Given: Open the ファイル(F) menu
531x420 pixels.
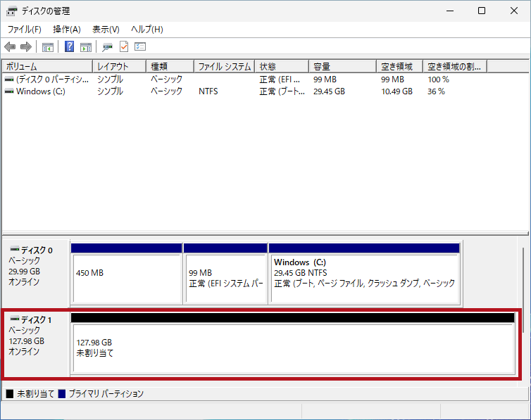Looking at the screenshot, I should coord(25,30).
